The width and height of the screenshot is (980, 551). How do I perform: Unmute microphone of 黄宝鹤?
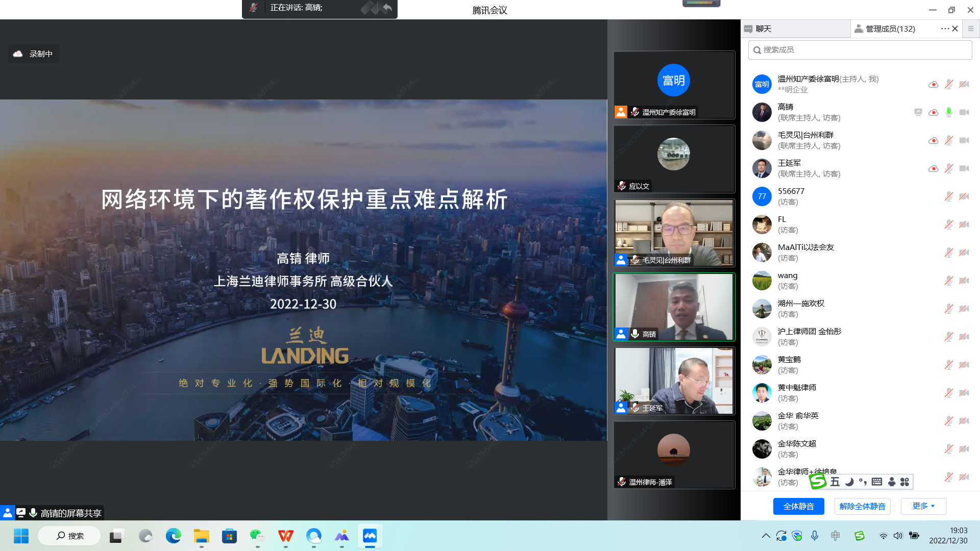point(948,365)
